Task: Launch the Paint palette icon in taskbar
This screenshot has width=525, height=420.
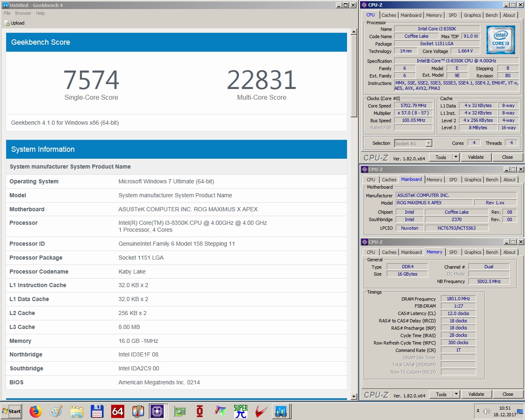Action: [56, 411]
